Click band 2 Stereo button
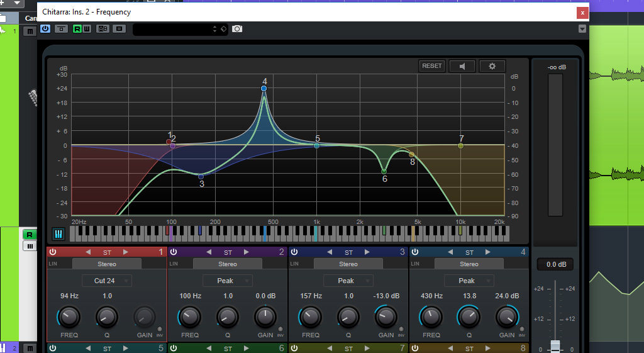This screenshot has width=644, height=353. point(228,264)
